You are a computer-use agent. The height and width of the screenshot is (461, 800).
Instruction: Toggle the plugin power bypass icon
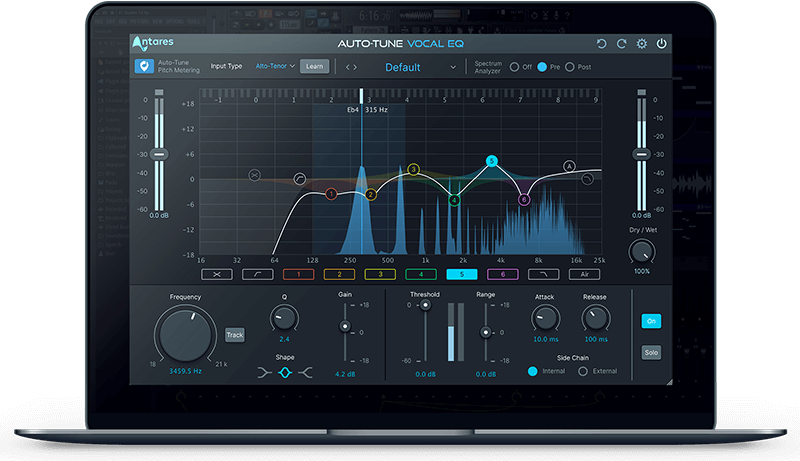click(x=661, y=44)
